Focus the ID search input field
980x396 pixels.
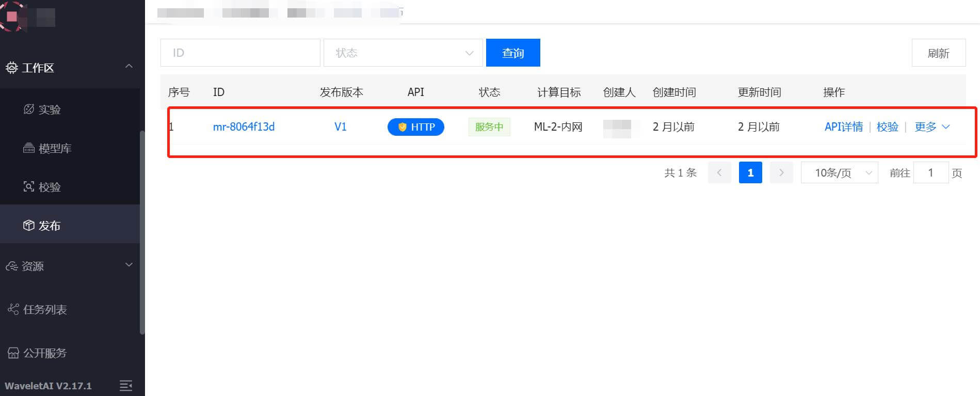[240, 53]
